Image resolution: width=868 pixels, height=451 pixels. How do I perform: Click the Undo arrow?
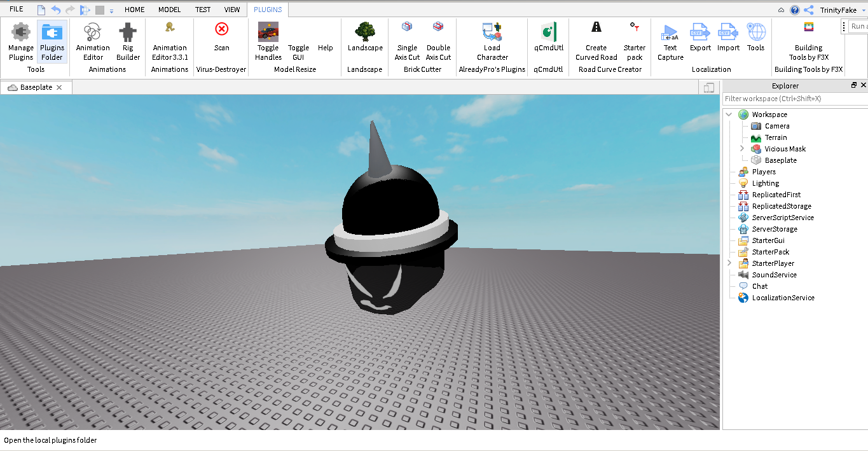[x=56, y=10]
